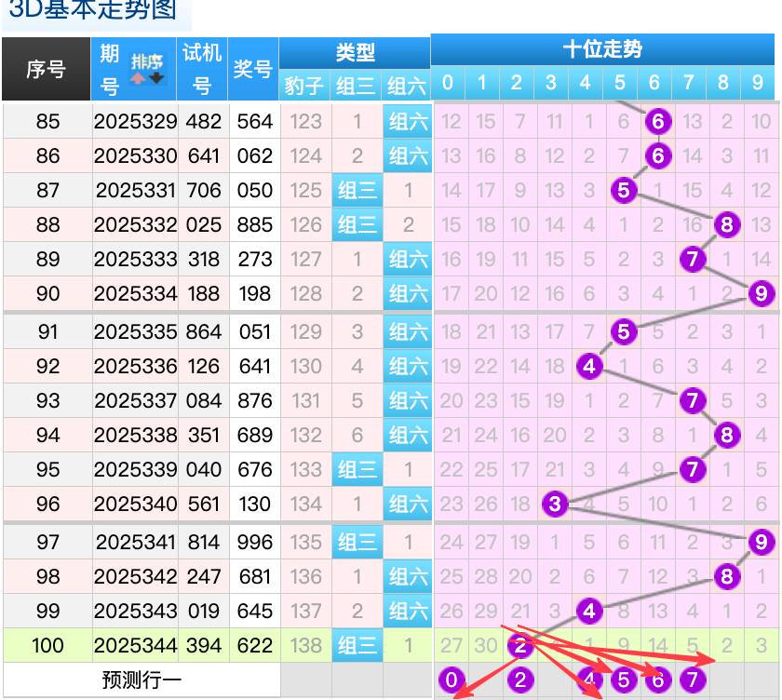
Task: Toggle prediction ball 0 in 预测行一
Action: tap(452, 680)
